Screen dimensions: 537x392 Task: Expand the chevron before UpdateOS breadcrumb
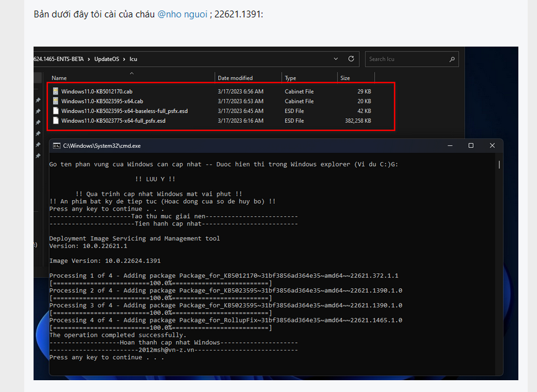click(x=89, y=59)
